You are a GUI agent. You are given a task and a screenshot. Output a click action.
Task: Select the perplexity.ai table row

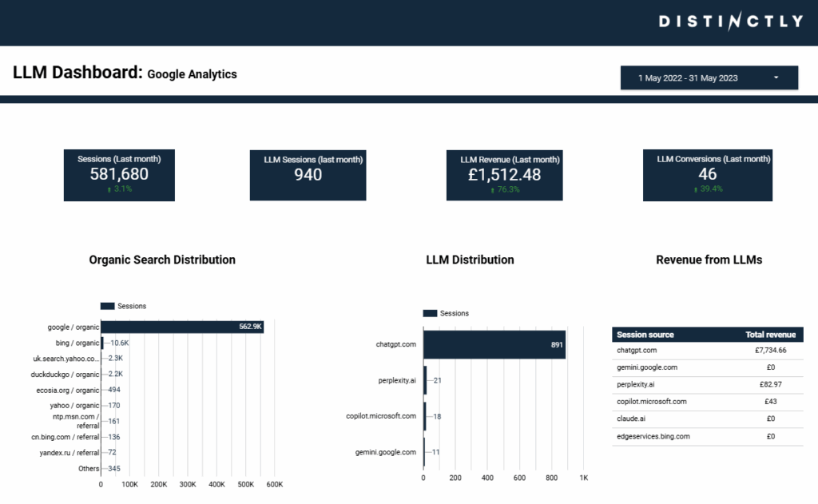point(707,384)
